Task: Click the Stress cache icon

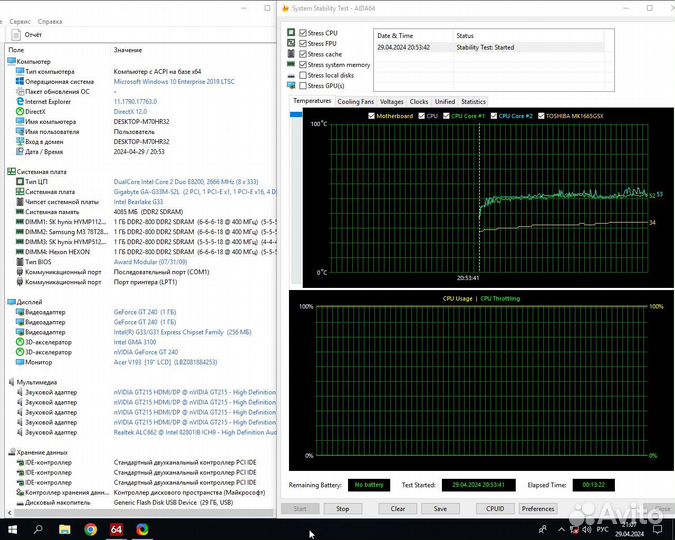Action: tap(291, 54)
